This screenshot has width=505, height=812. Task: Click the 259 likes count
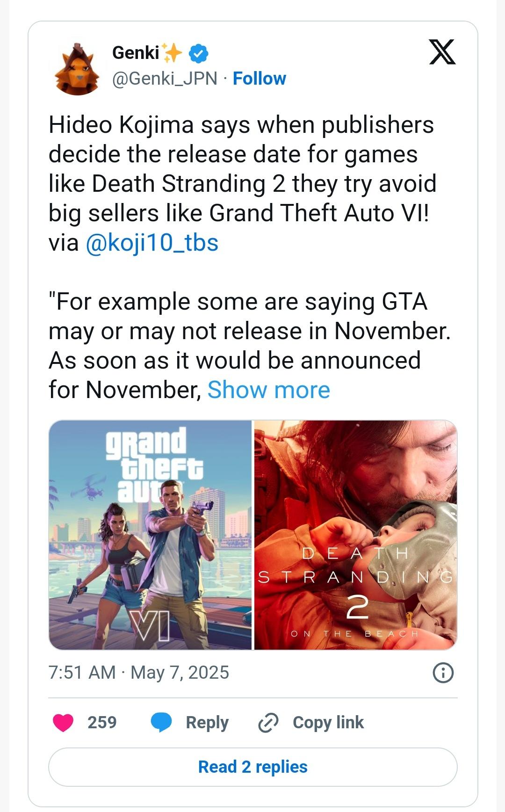(102, 723)
